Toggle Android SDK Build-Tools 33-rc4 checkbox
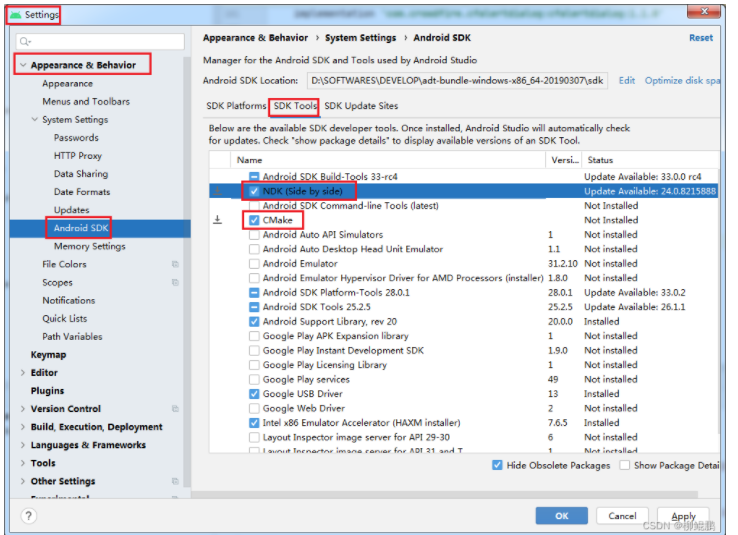 pyautogui.click(x=254, y=176)
